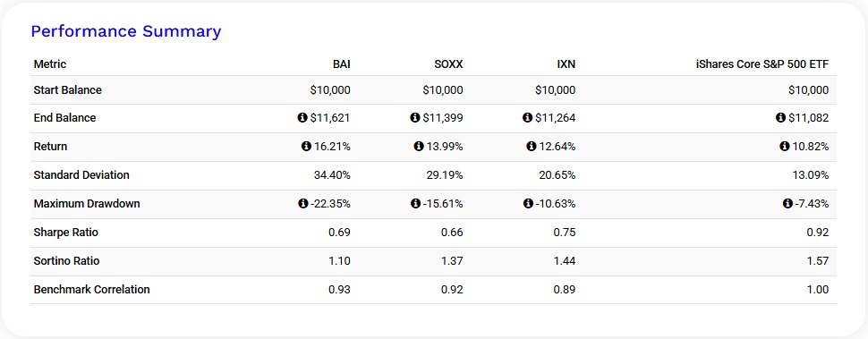Click info icon next to SOXX drawdown -15.61%
This screenshot has height=339, width=868.
pos(415,204)
